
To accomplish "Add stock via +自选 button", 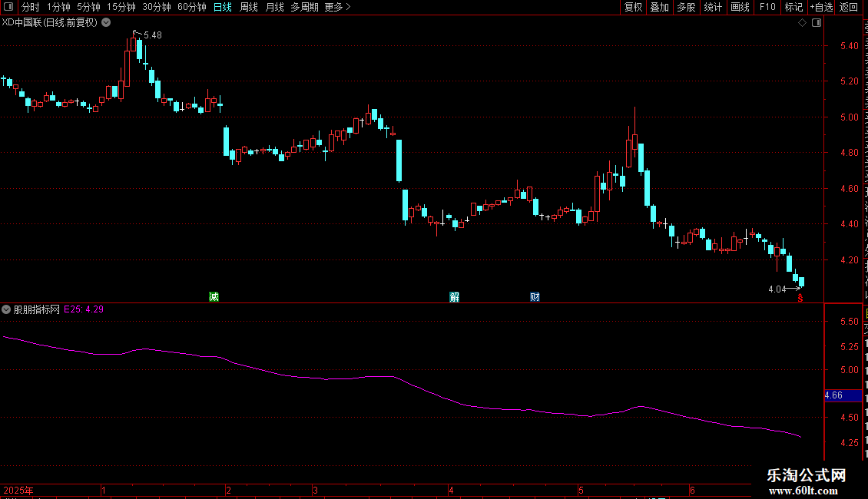I will click(821, 7).
